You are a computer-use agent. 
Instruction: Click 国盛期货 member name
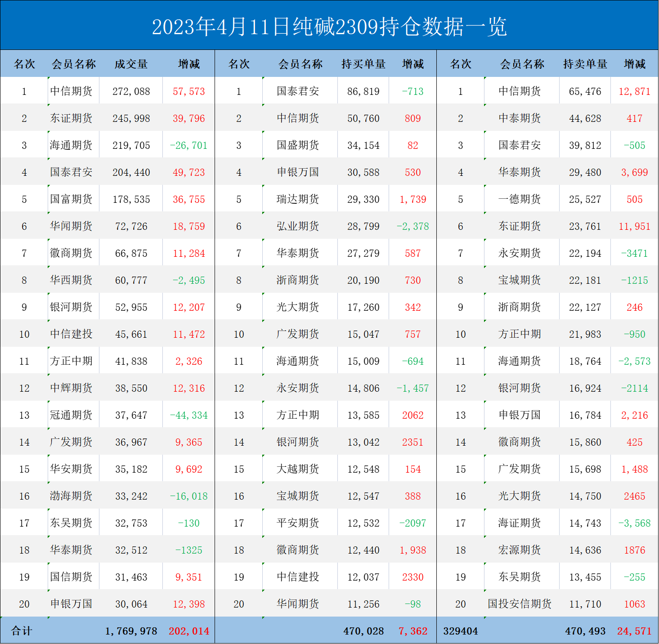(x=298, y=145)
